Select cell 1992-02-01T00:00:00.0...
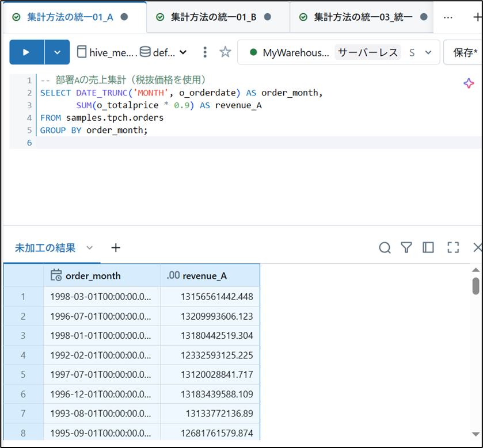 [x=102, y=355]
